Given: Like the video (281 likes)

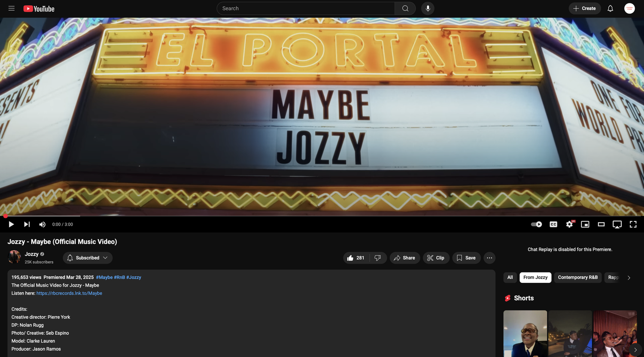Looking at the screenshot, I should [x=356, y=258].
